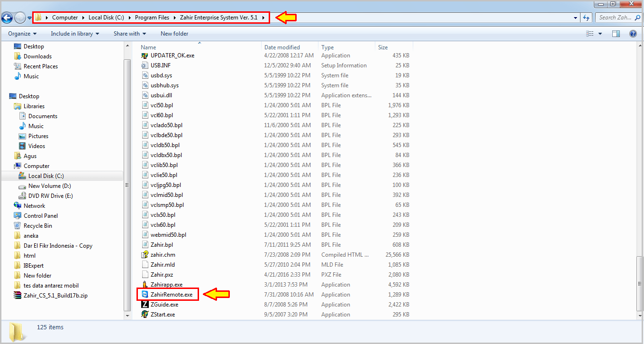Select the usbui.dll file icon
Image resolution: width=644 pixels, height=344 pixels.
[145, 95]
